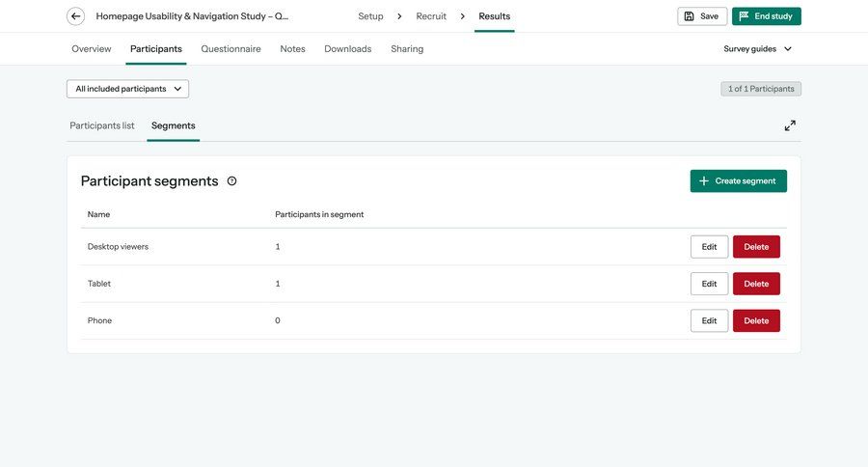This screenshot has width=868, height=467.
Task: Expand the Survey guides menu
Action: tap(758, 49)
